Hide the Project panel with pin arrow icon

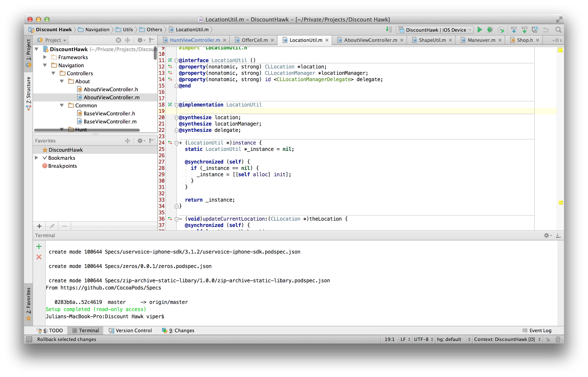point(152,40)
